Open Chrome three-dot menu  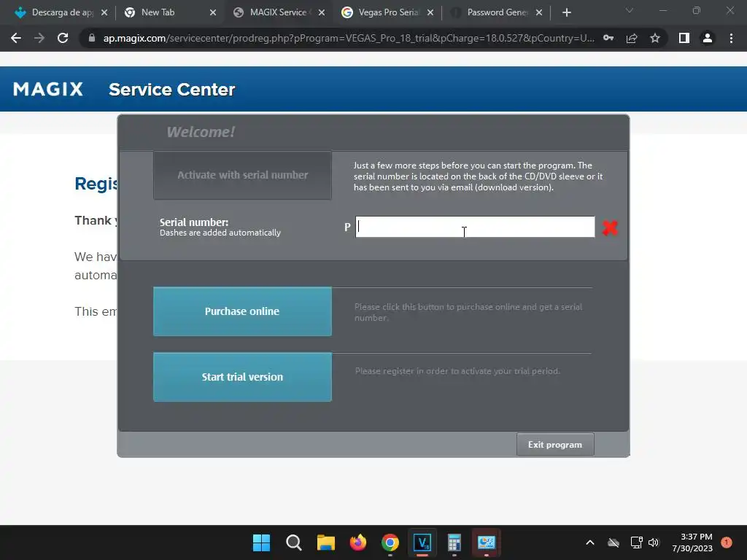731,38
